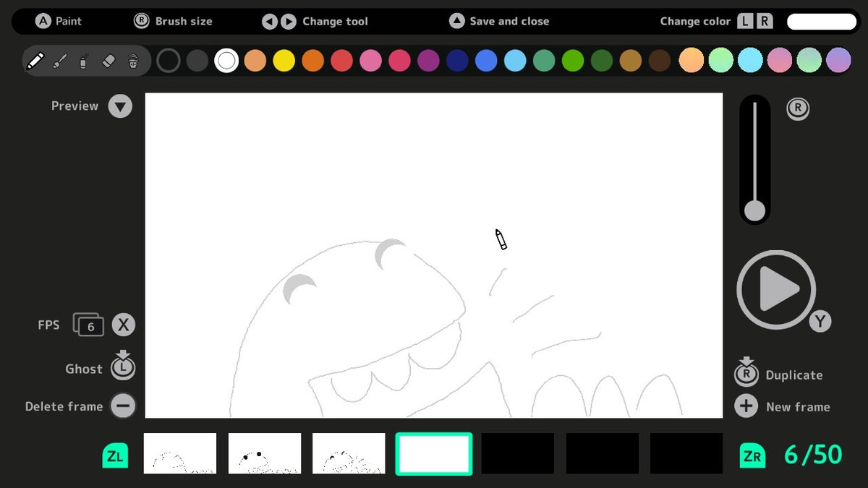Pick the bright green color swatch

(x=573, y=61)
